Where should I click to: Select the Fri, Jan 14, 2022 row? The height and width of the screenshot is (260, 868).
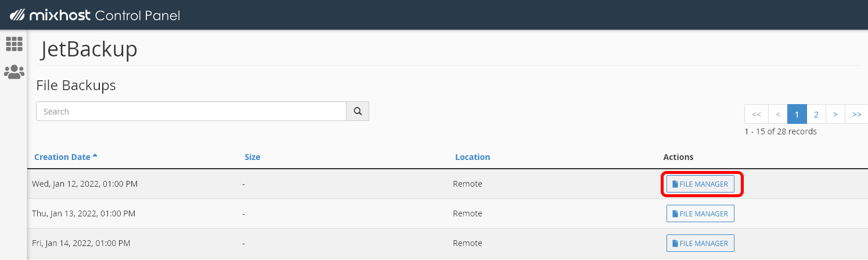[x=448, y=243]
